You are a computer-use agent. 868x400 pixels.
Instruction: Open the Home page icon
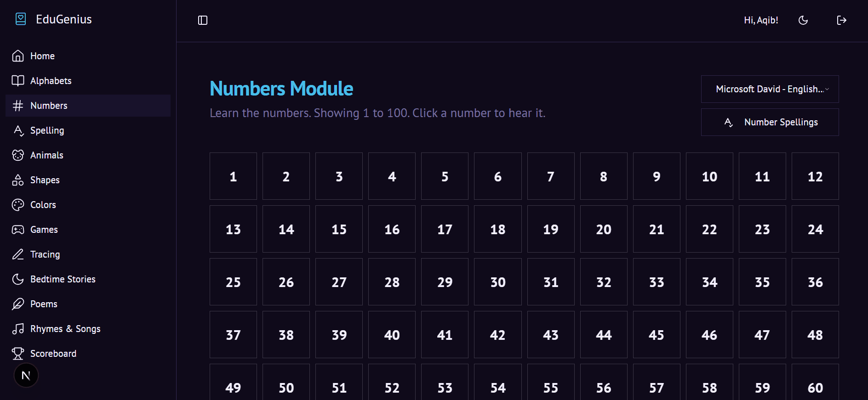tap(18, 56)
